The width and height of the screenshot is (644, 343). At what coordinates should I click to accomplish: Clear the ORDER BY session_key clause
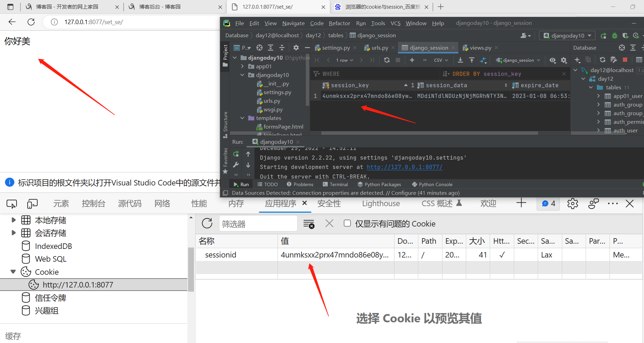coord(564,74)
